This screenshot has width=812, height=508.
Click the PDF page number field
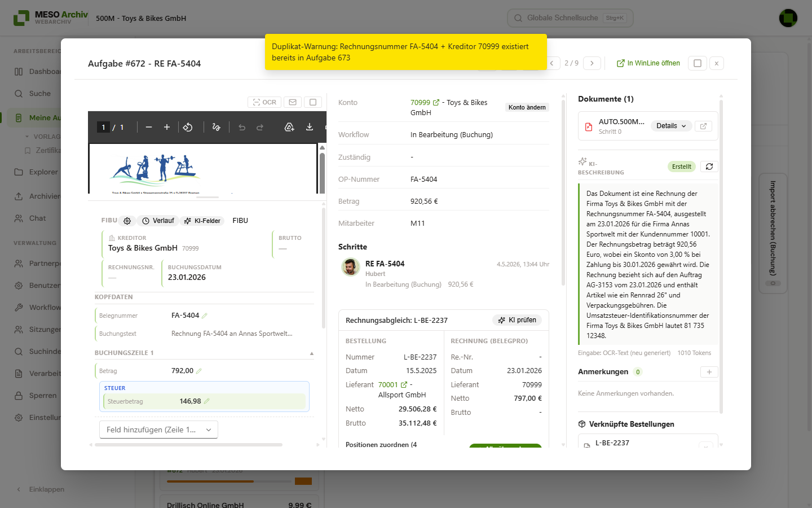coord(103,128)
